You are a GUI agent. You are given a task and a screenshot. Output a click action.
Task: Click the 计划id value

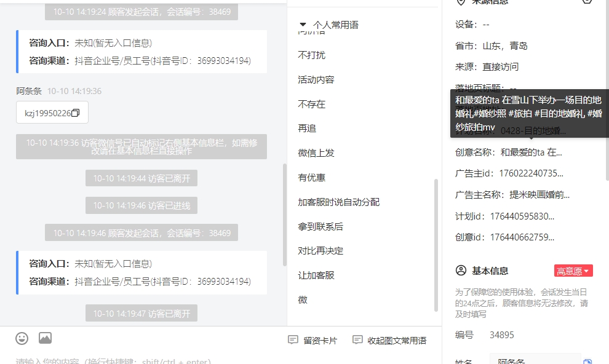(x=522, y=216)
